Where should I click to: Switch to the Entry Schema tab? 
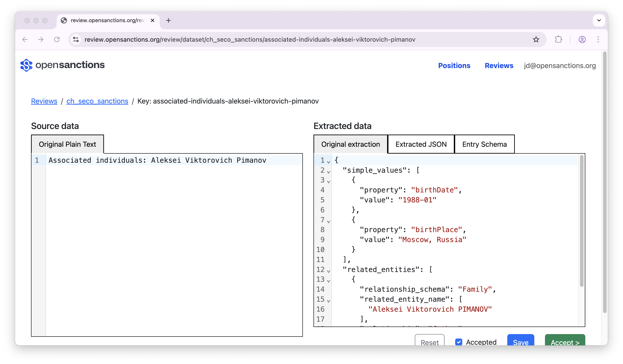[484, 144]
